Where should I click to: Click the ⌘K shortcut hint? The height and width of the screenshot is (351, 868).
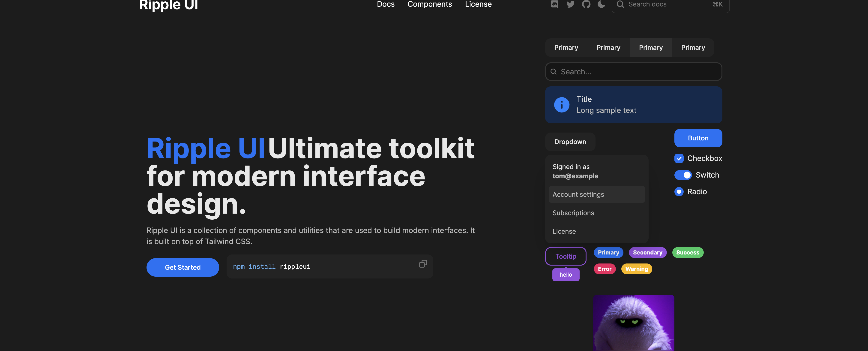pos(717,4)
